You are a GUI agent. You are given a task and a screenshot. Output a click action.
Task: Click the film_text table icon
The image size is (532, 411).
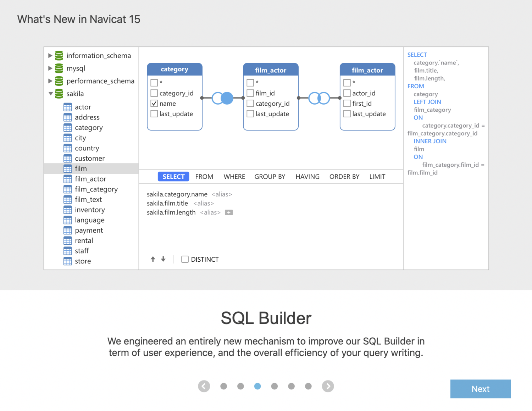pyautogui.click(x=68, y=199)
